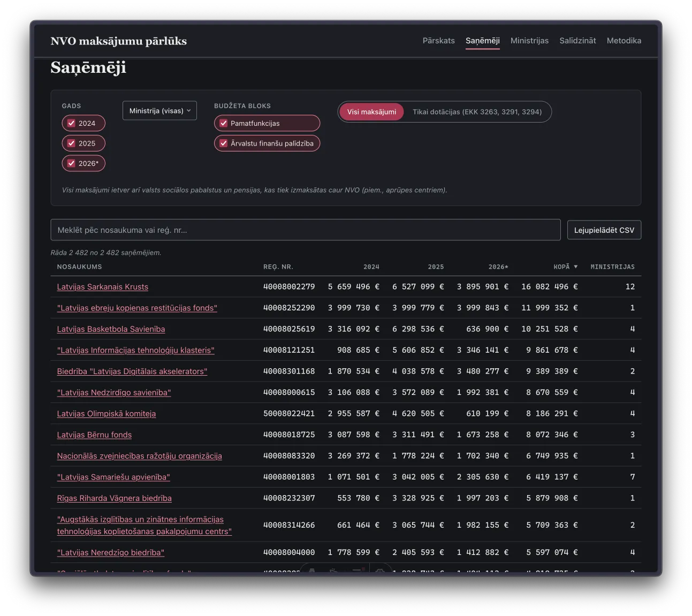Select registration number 40008121251
Image resolution: width=692 pixels, height=616 pixels.
pos(289,350)
